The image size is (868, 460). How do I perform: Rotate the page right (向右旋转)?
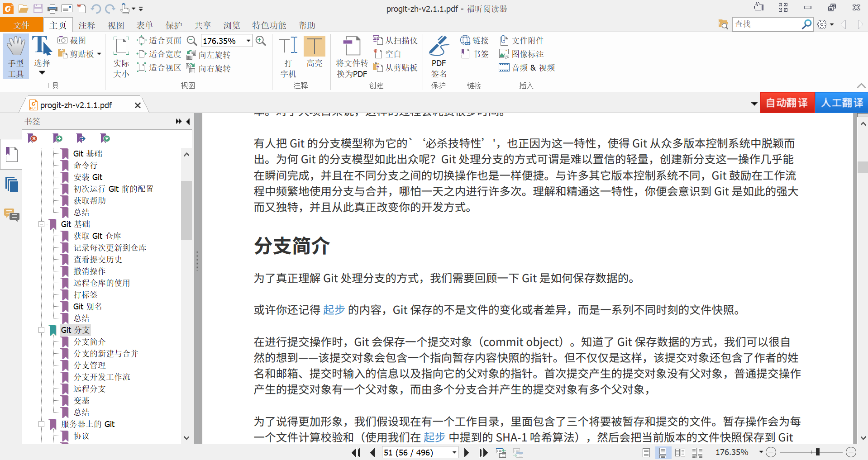(x=209, y=68)
